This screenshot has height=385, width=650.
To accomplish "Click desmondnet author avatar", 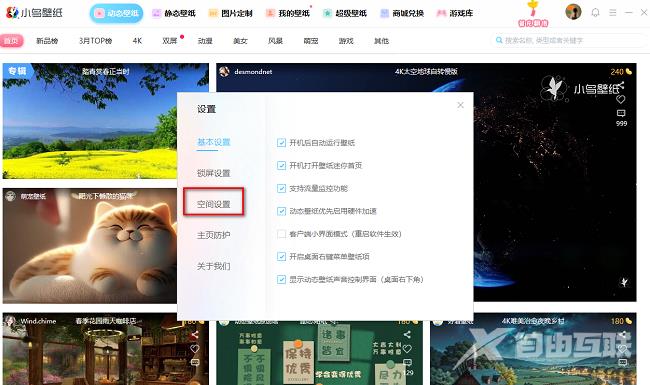I will (224, 72).
